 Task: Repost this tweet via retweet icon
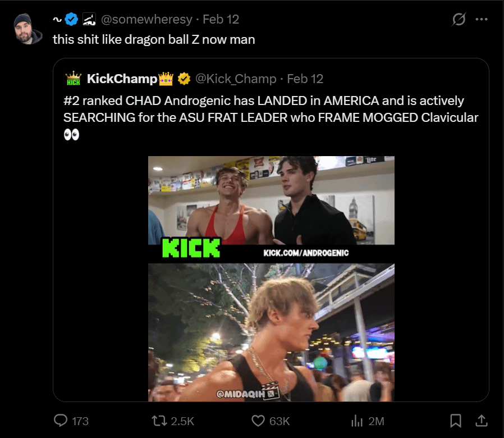click(160, 420)
